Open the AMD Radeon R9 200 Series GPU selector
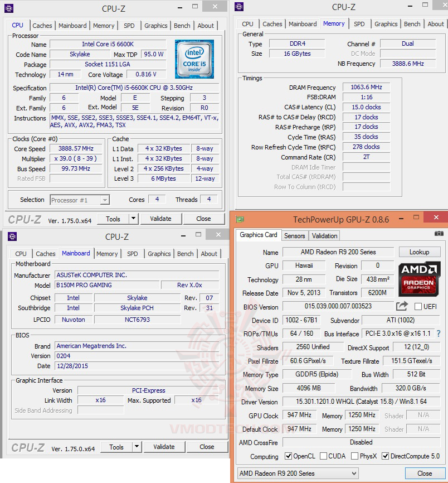The width and height of the screenshot is (448, 483). click(x=298, y=474)
